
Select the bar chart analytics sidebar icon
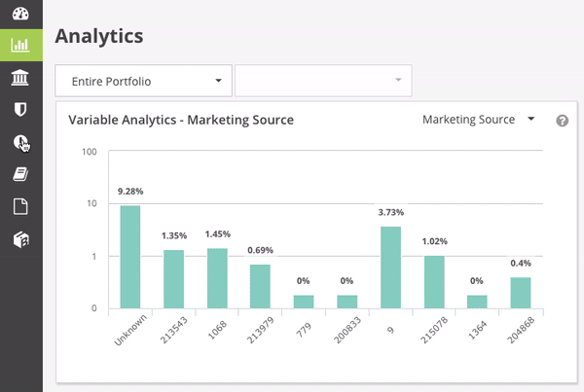[20, 45]
